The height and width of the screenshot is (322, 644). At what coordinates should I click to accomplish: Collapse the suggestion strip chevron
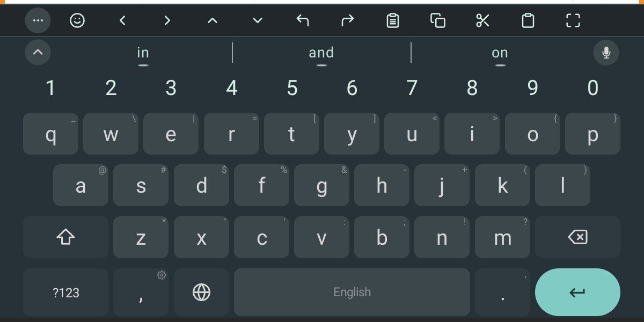pos(38,53)
